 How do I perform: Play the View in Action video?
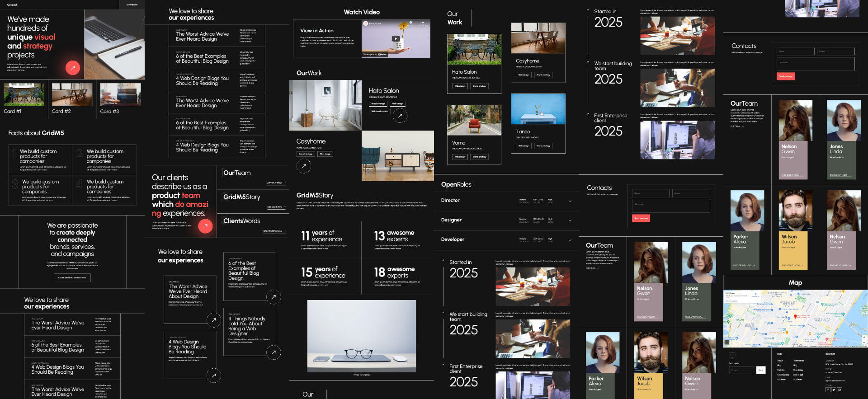point(396,39)
